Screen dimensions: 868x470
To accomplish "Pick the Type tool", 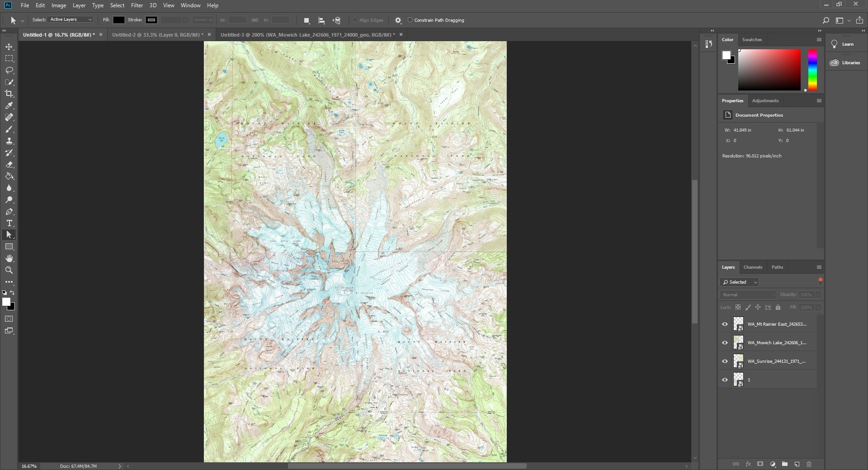I will (9, 223).
